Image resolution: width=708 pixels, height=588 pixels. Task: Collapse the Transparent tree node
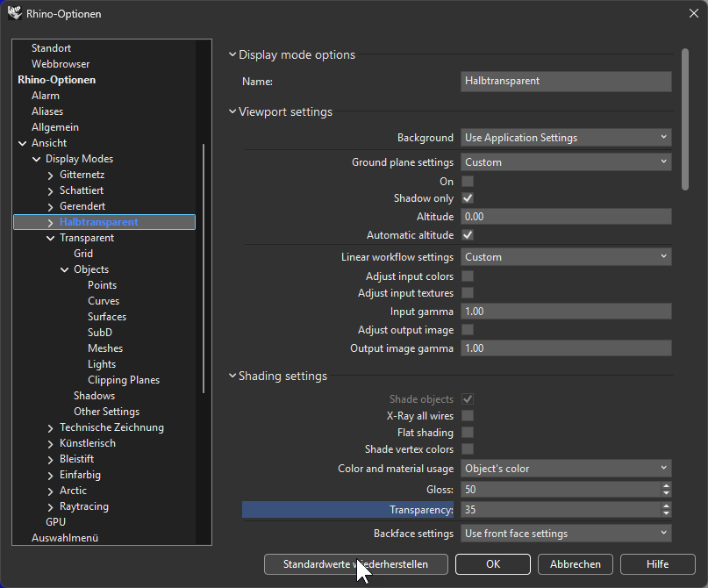tap(51, 238)
